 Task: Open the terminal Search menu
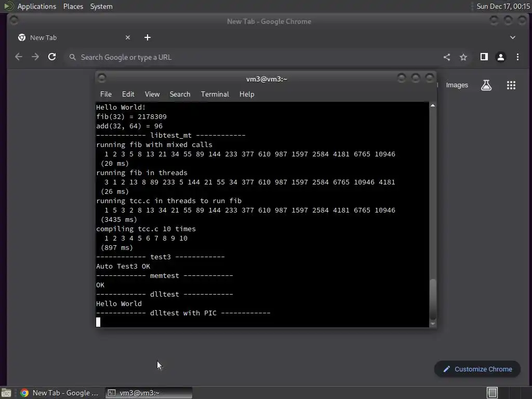[180, 95]
